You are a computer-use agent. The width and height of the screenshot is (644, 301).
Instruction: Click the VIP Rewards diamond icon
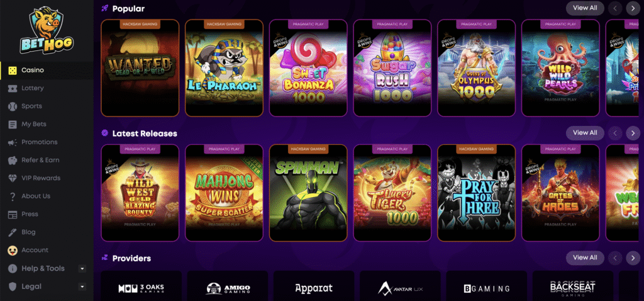(x=13, y=178)
